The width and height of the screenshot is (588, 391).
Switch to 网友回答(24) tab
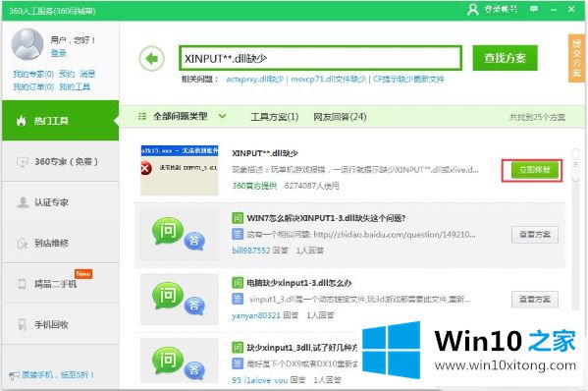[x=340, y=117]
